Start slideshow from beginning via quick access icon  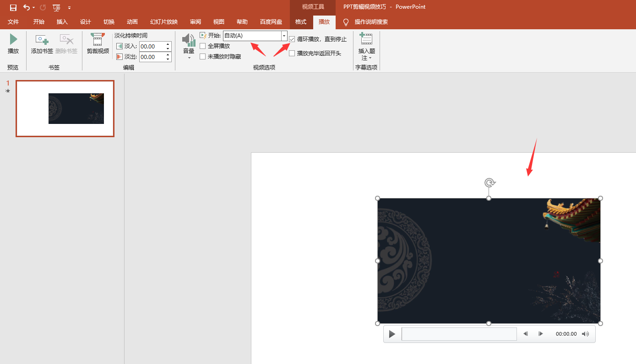[56, 7]
